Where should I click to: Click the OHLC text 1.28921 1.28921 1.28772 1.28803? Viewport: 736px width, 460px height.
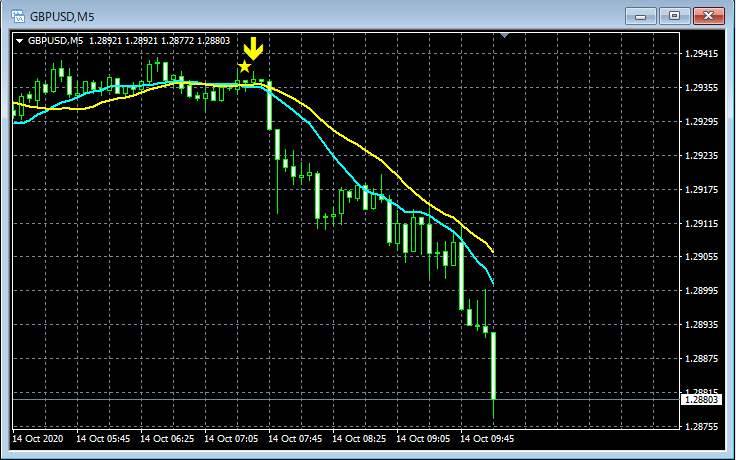pyautogui.click(x=160, y=41)
